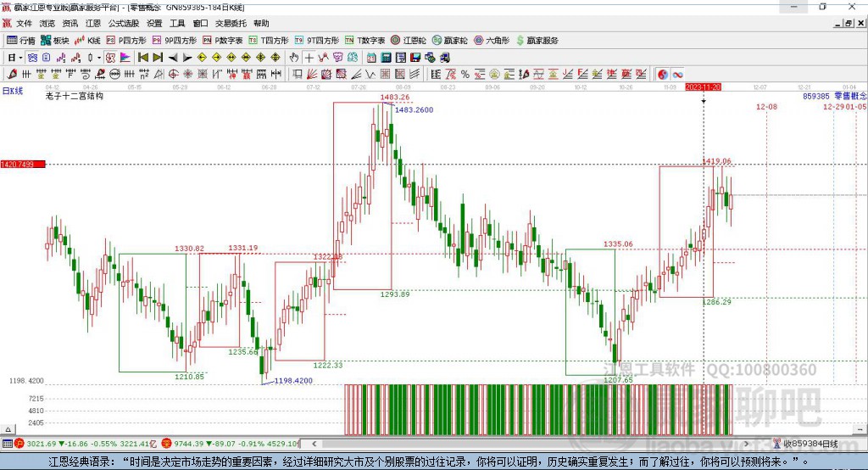
Task: Click the first yellow diamond arrow icon
Action: pyautogui.click(x=202, y=58)
